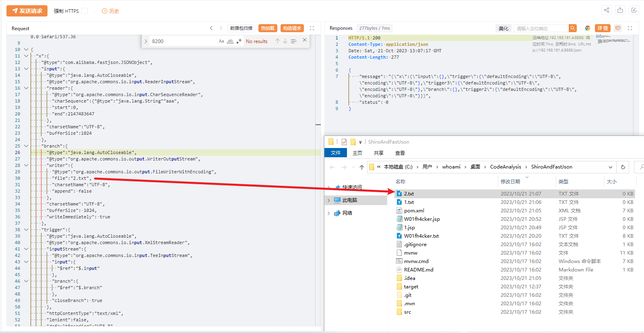
Task: Click the 277bytes / 7ms response tag
Action: click(x=375, y=28)
